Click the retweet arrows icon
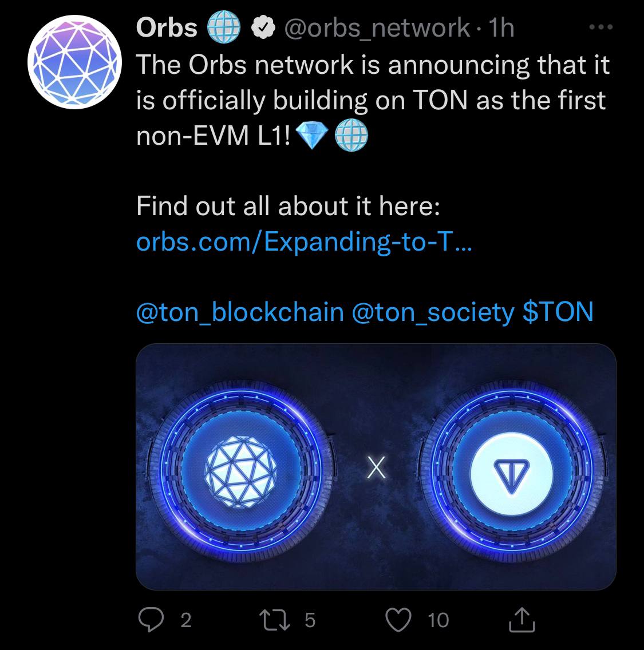Image resolution: width=644 pixels, height=650 pixels. point(275,620)
